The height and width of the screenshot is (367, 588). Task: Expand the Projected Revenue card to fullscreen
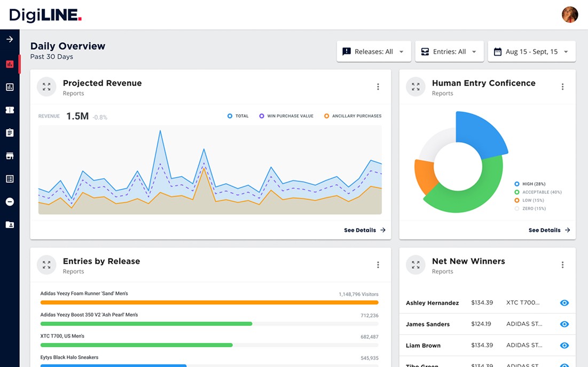(46, 87)
